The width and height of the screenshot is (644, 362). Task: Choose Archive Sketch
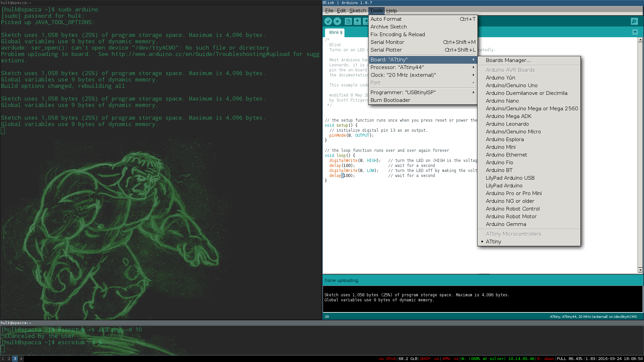423,27
